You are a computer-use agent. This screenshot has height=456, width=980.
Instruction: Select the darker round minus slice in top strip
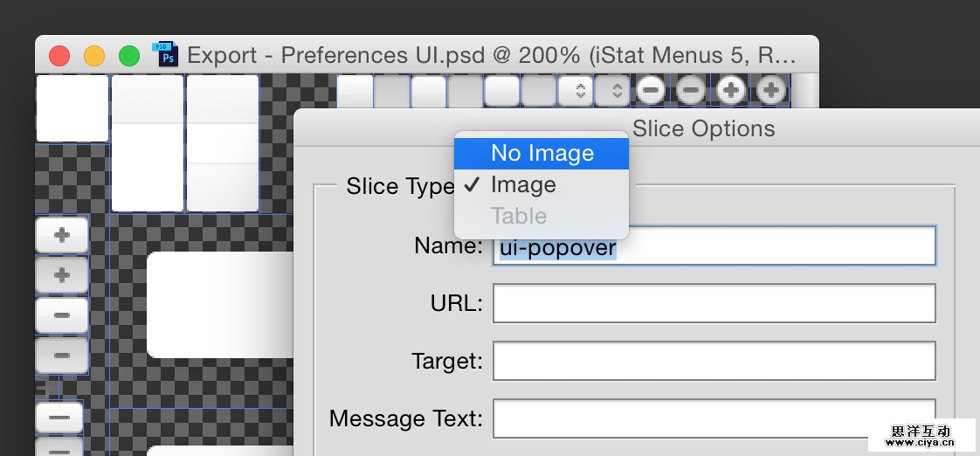point(691,89)
